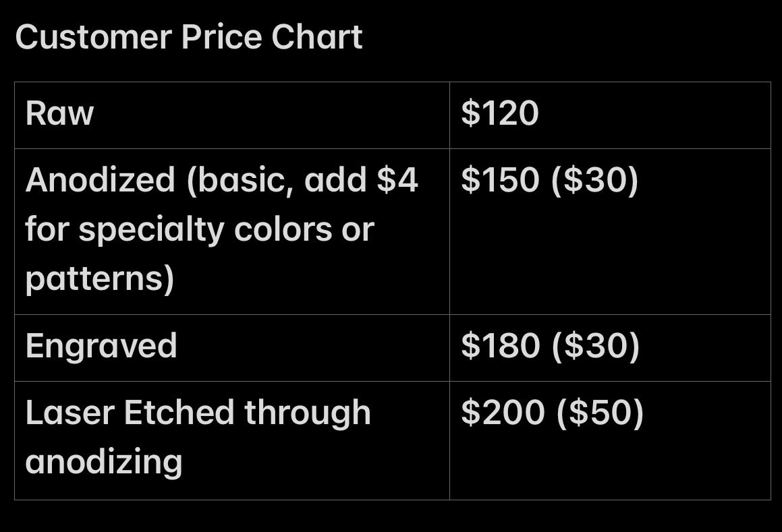Click the word 'Customer' in the heading

point(94,37)
